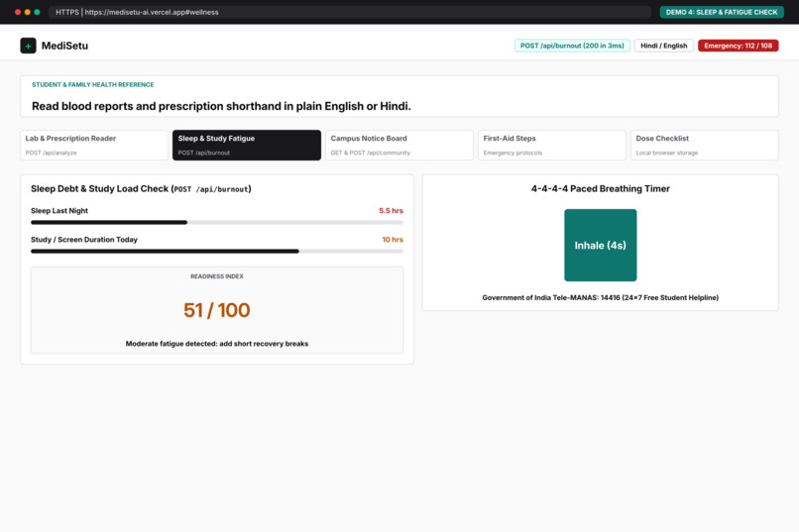Click the Inhale (4s) breathing timer box
Screen dimensions: 799x532
pos(601,245)
